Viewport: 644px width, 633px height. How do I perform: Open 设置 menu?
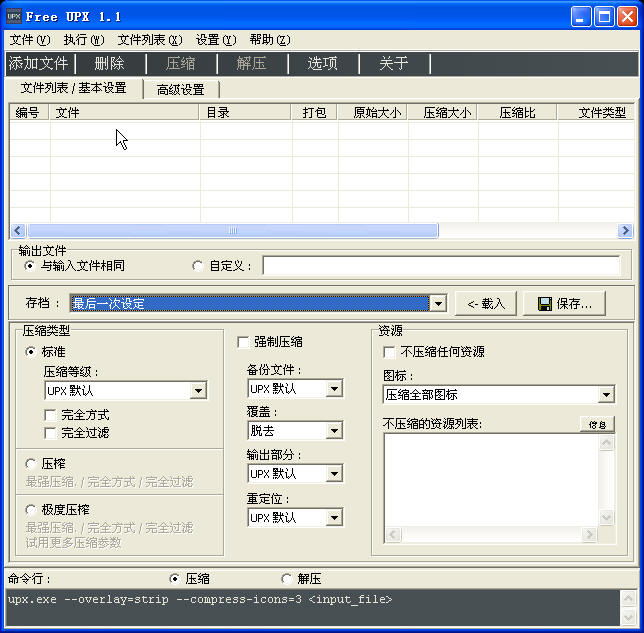(x=216, y=40)
